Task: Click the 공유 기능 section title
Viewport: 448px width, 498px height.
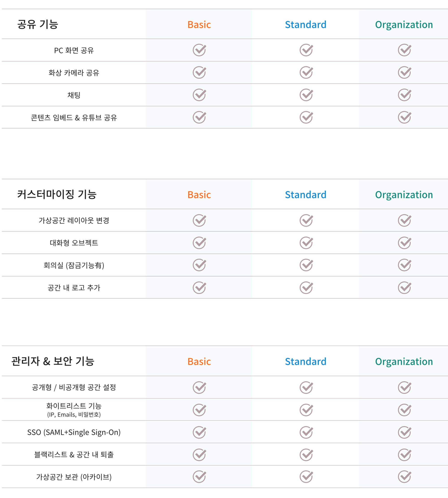Action: 38,24
